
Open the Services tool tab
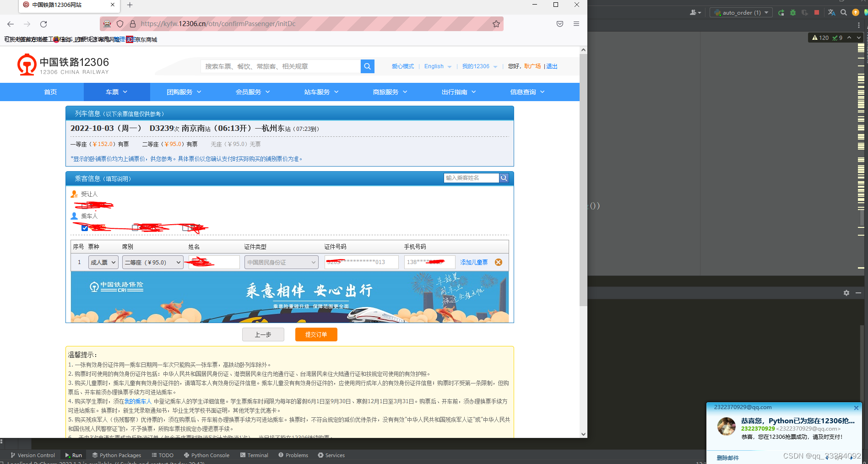(331, 455)
